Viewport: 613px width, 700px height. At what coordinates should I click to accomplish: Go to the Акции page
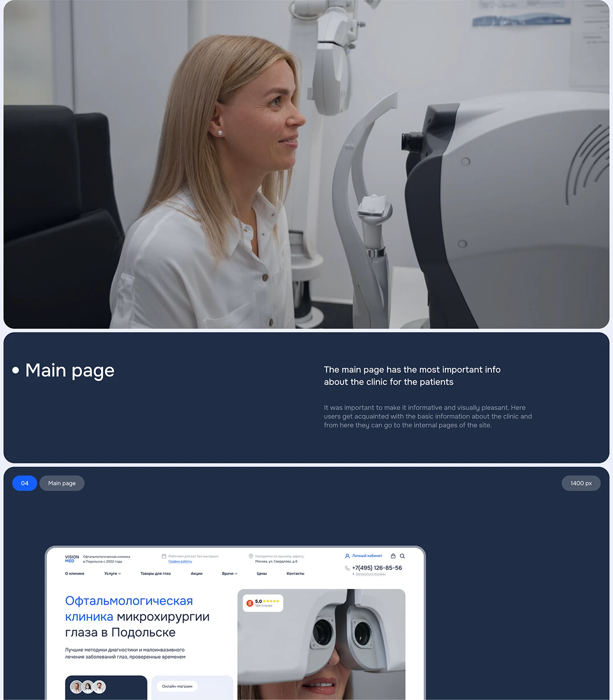pos(196,573)
